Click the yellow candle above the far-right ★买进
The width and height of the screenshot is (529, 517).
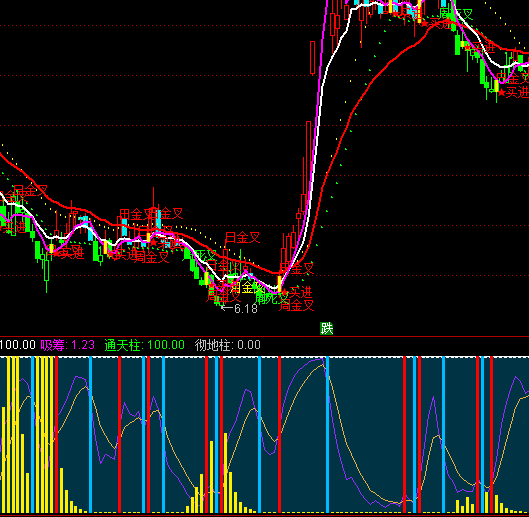496,86
